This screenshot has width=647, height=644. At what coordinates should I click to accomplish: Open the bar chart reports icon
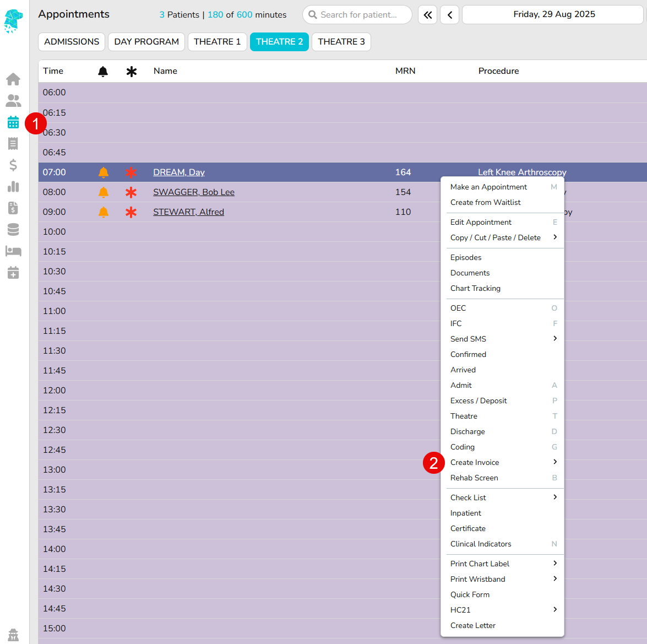coord(13,187)
